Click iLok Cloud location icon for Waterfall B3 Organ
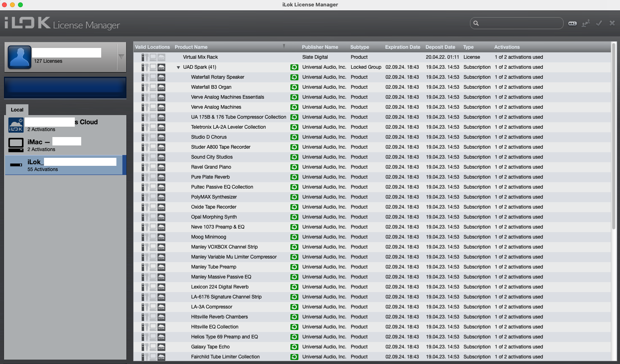Image resolution: width=620 pixels, height=364 pixels. point(161,87)
